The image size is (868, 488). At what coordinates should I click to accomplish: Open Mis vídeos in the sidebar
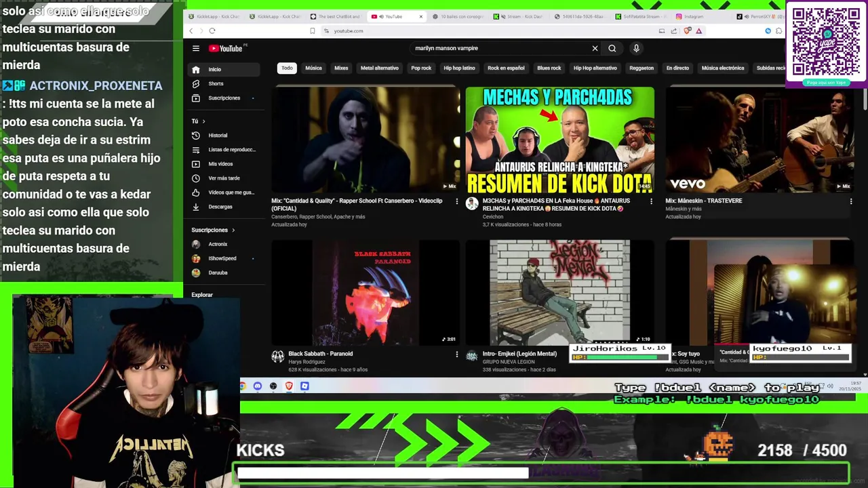224,163
